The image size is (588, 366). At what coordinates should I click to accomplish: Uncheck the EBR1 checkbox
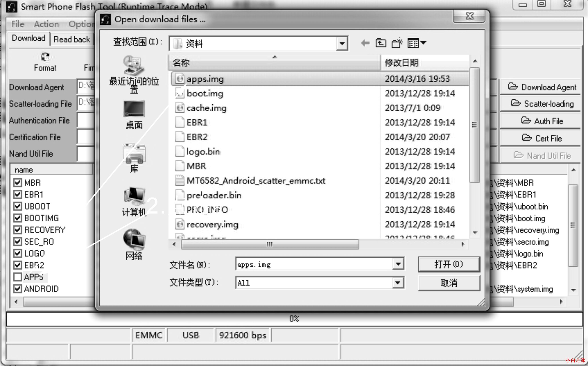(x=18, y=194)
